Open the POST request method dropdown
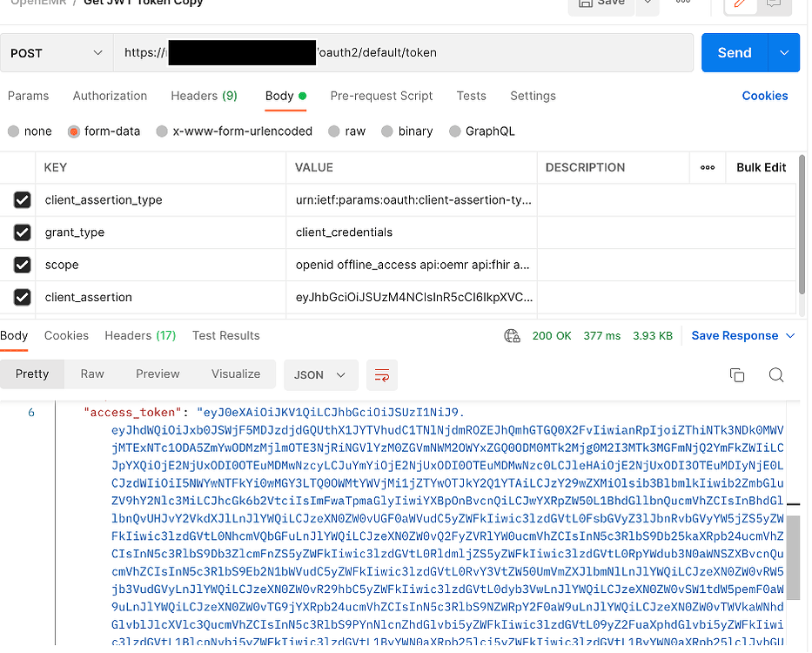812x653 pixels. [x=57, y=52]
